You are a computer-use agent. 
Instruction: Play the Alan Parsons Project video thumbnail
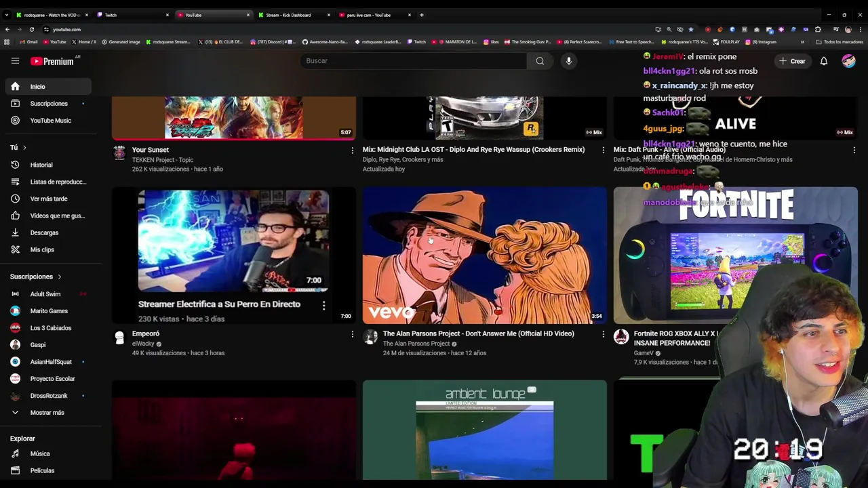click(x=484, y=256)
